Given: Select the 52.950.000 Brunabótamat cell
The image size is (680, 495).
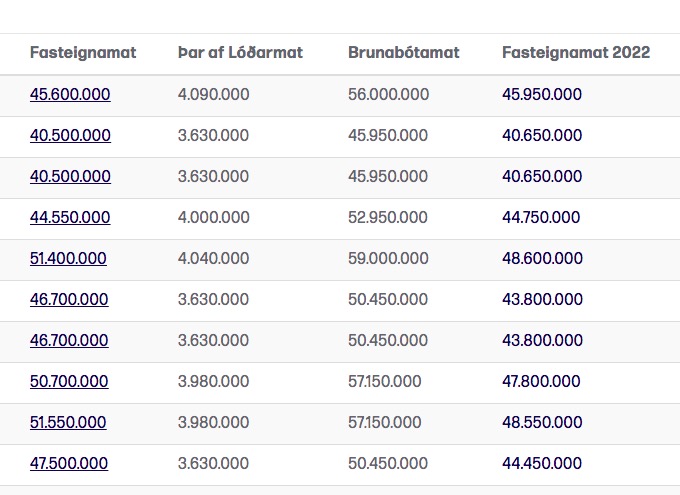Looking at the screenshot, I should [388, 217].
